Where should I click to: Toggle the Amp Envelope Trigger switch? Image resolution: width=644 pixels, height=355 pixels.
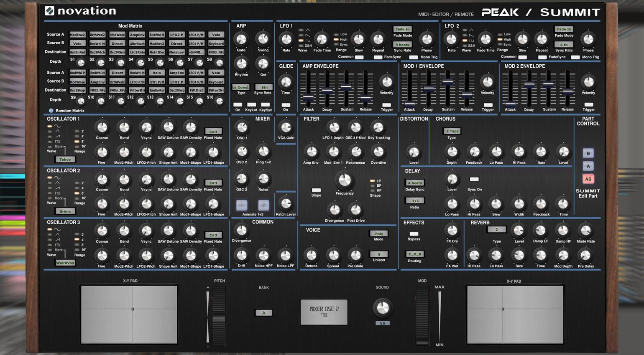[x=386, y=105]
